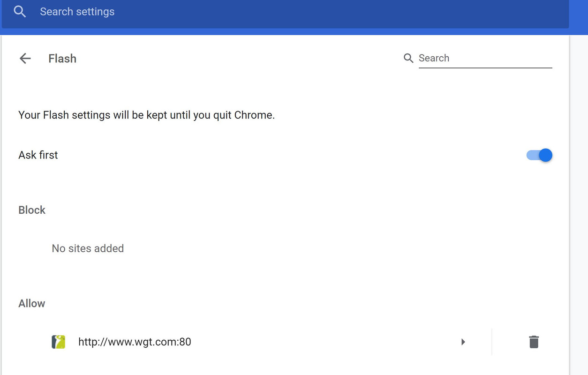Click the Block section heading

[32, 210]
